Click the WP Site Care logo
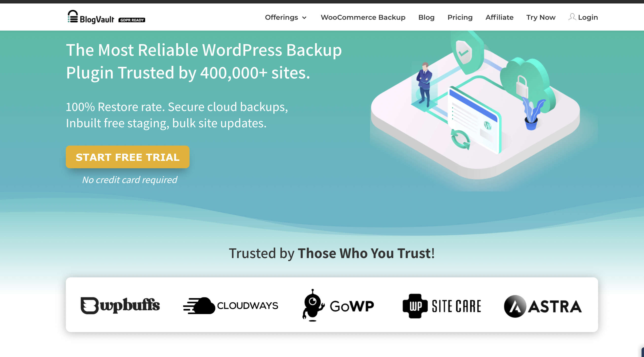The image size is (644, 357). (442, 306)
